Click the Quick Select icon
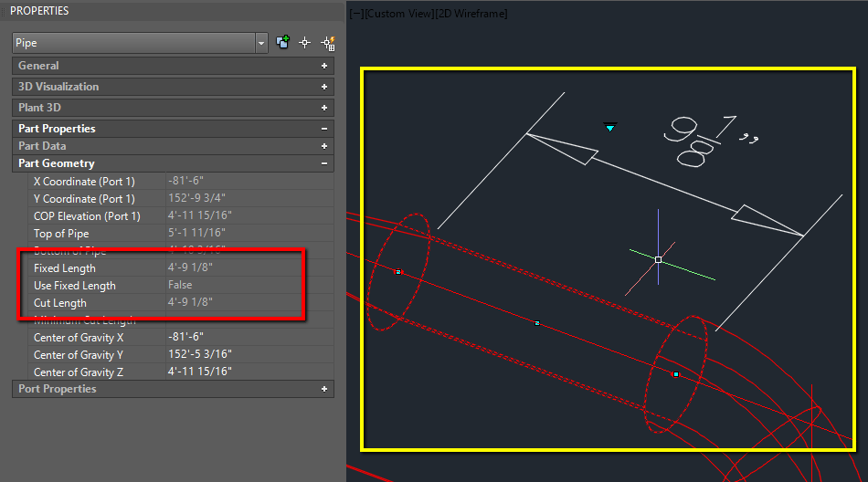Screen dimensions: 868x482 pyautogui.click(x=328, y=43)
